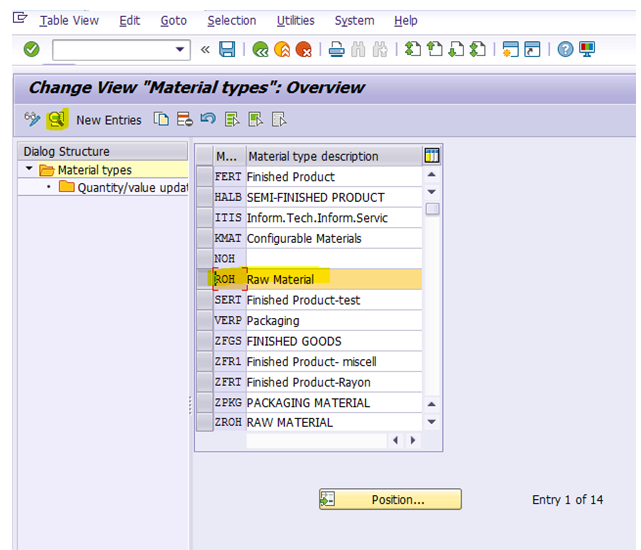Click the orange Exit icon

(x=282, y=49)
